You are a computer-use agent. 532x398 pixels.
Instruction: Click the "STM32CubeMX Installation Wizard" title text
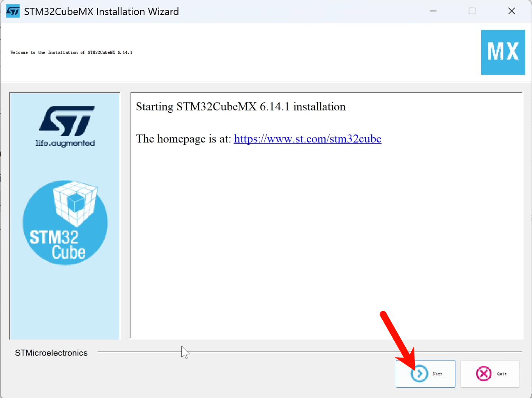coord(101,12)
